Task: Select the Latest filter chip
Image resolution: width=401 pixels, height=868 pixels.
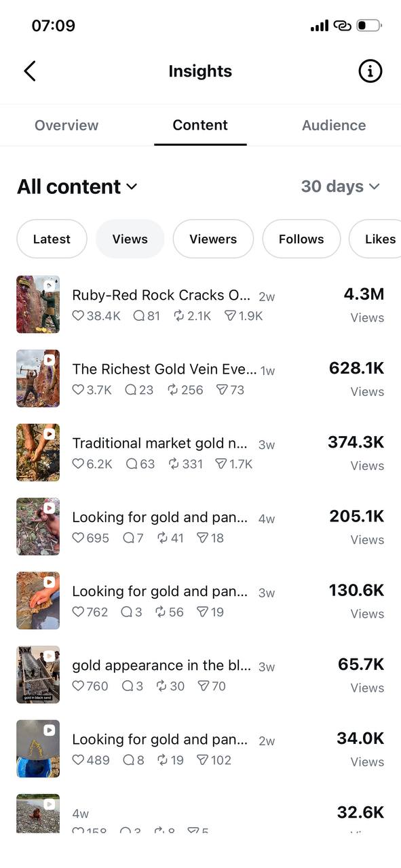Action: (52, 239)
